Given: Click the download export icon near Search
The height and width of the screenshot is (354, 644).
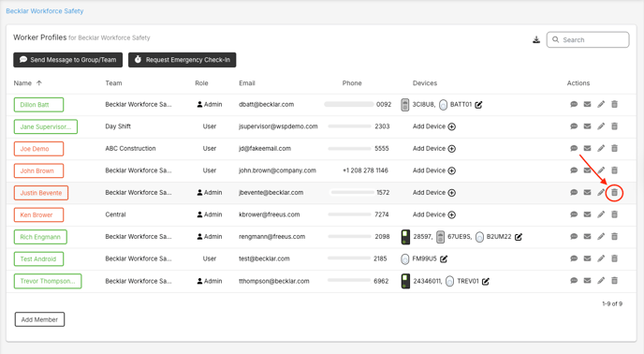Looking at the screenshot, I should click(x=536, y=40).
